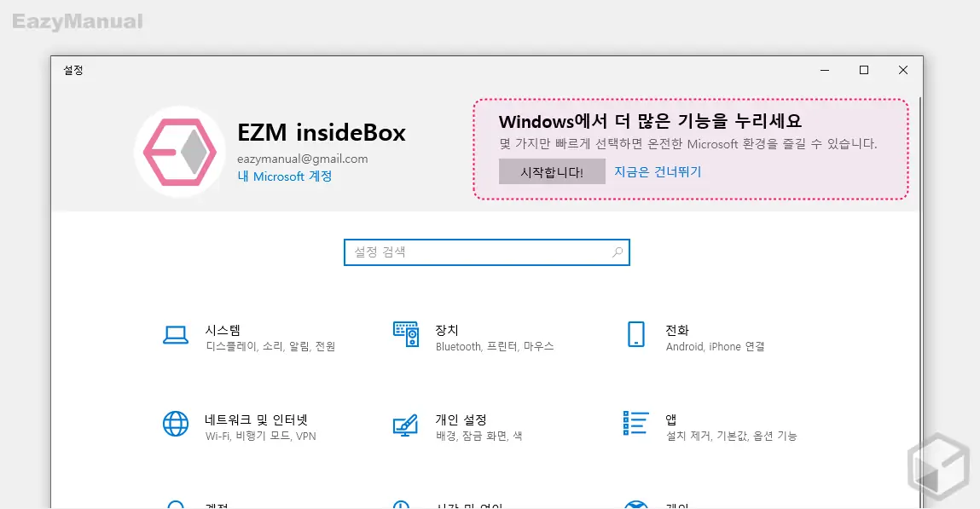The height and width of the screenshot is (509, 980).
Task: Open the 시스템 settings monitor icon
Action: tap(176, 335)
